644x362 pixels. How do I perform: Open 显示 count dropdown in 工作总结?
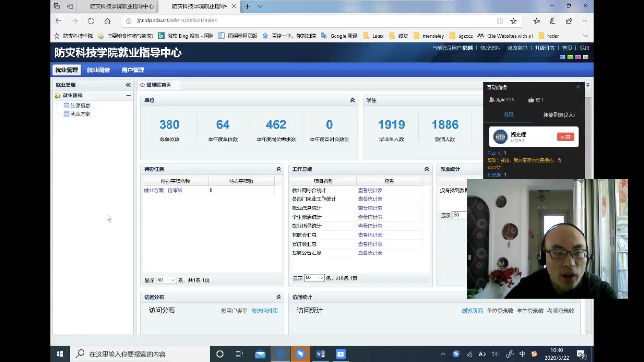(314, 278)
